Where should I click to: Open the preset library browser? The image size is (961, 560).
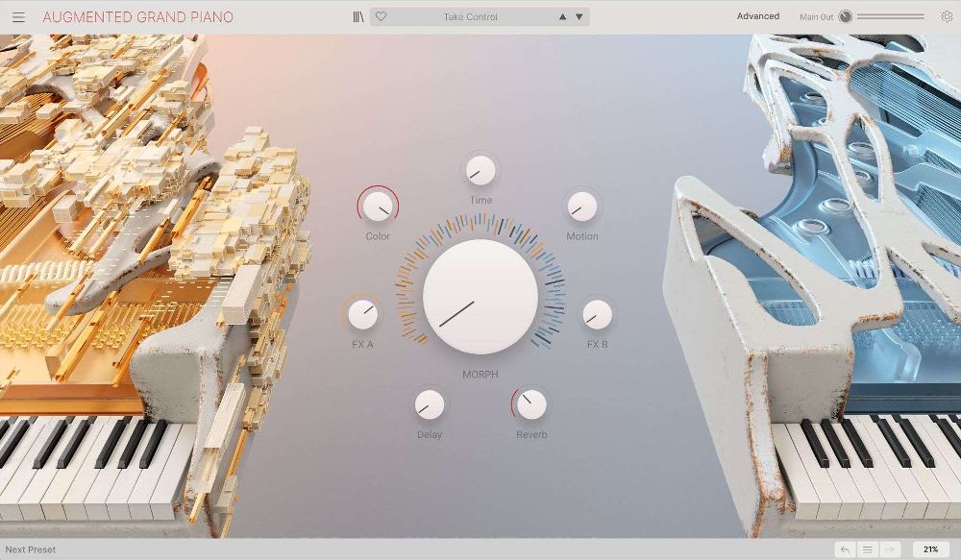[x=358, y=15]
